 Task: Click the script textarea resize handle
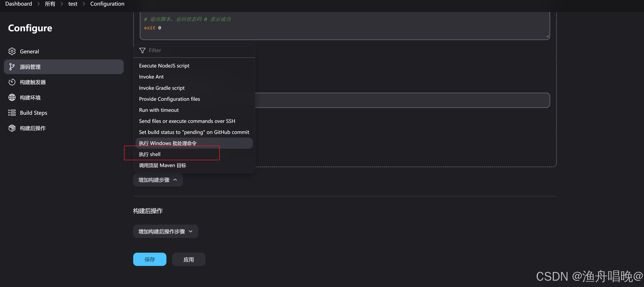547,36
